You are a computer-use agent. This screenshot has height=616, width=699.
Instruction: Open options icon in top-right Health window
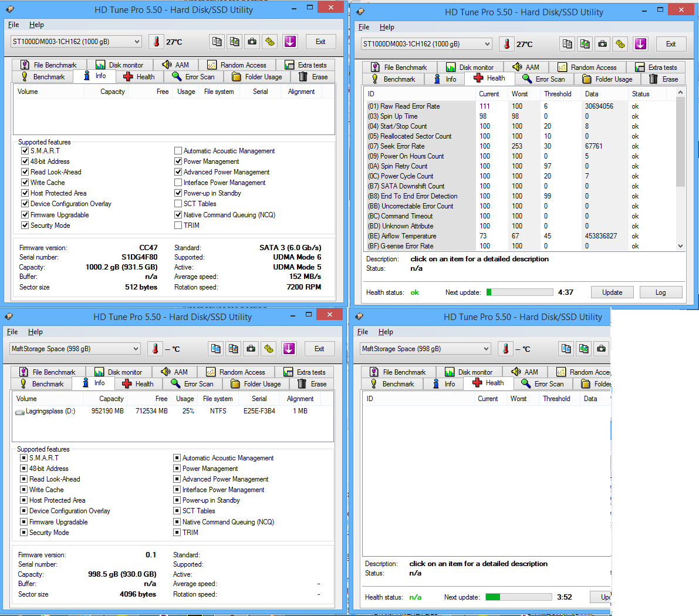pos(620,44)
